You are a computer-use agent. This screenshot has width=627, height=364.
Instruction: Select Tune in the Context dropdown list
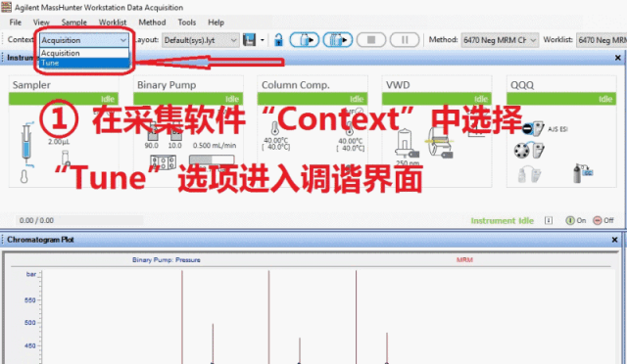[x=84, y=64]
